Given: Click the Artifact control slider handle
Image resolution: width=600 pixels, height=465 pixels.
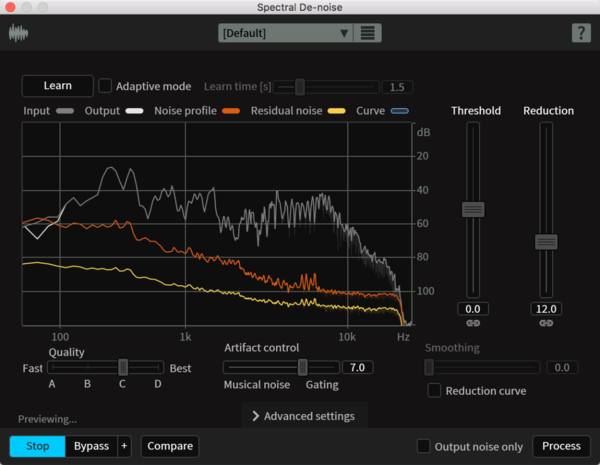Looking at the screenshot, I should tap(303, 367).
